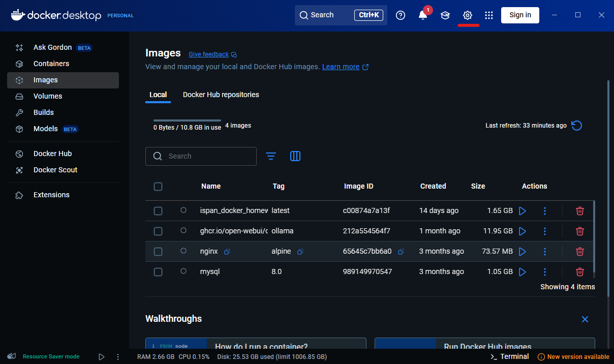Run the ispan_docker_homework image
This screenshot has width=614, height=364.
point(523,210)
